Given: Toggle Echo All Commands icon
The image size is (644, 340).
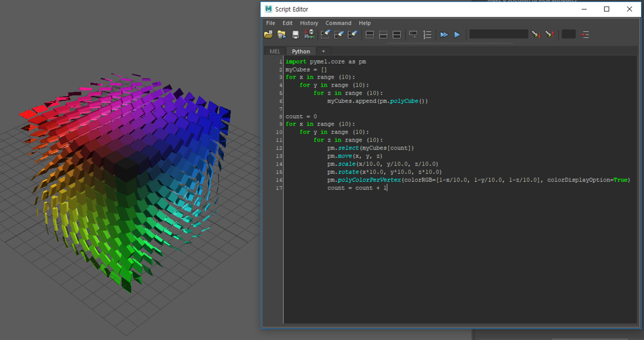Looking at the screenshot, I should 413,35.
